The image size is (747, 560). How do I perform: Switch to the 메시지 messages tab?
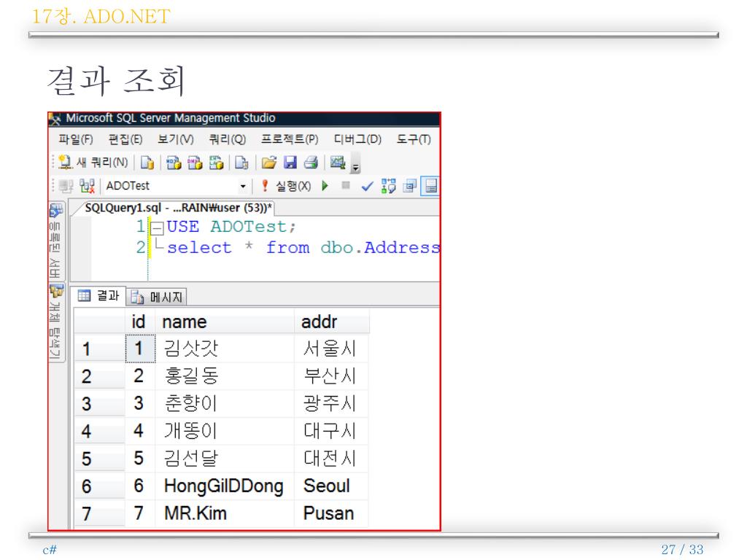(x=157, y=297)
